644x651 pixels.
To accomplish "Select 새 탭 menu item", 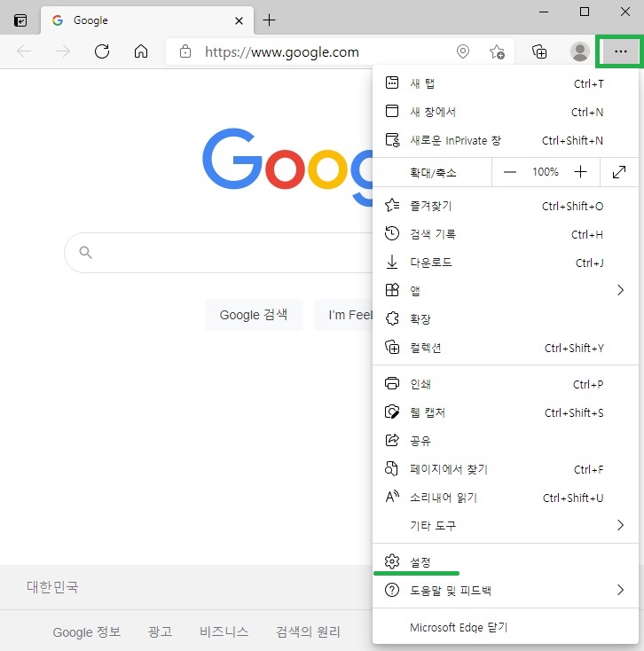I will tap(506, 83).
